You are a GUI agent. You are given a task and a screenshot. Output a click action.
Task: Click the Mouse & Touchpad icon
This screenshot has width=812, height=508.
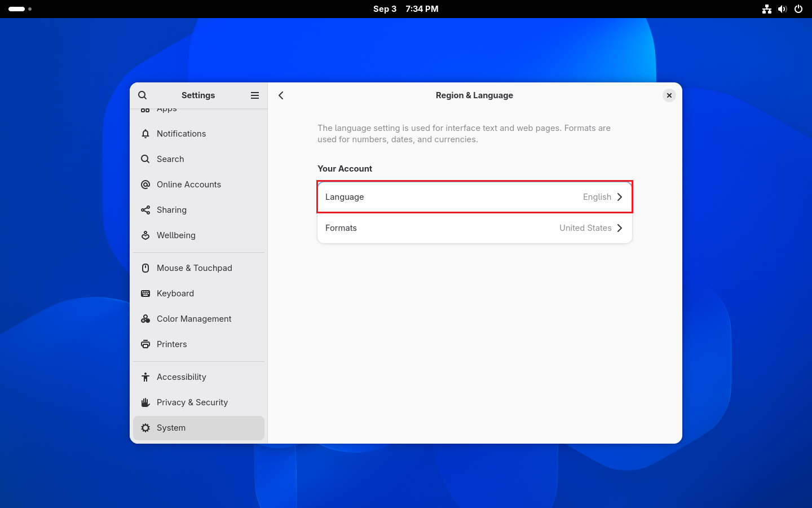coord(145,268)
